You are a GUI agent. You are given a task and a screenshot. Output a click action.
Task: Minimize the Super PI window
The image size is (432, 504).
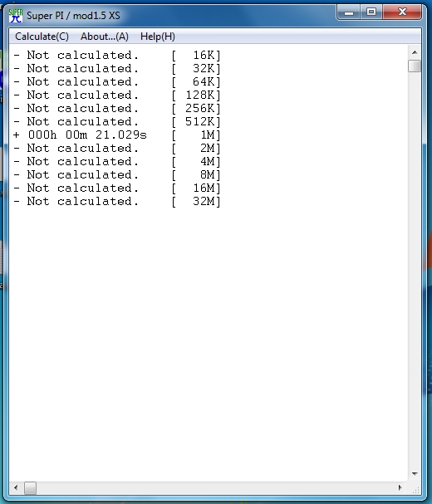349,12
